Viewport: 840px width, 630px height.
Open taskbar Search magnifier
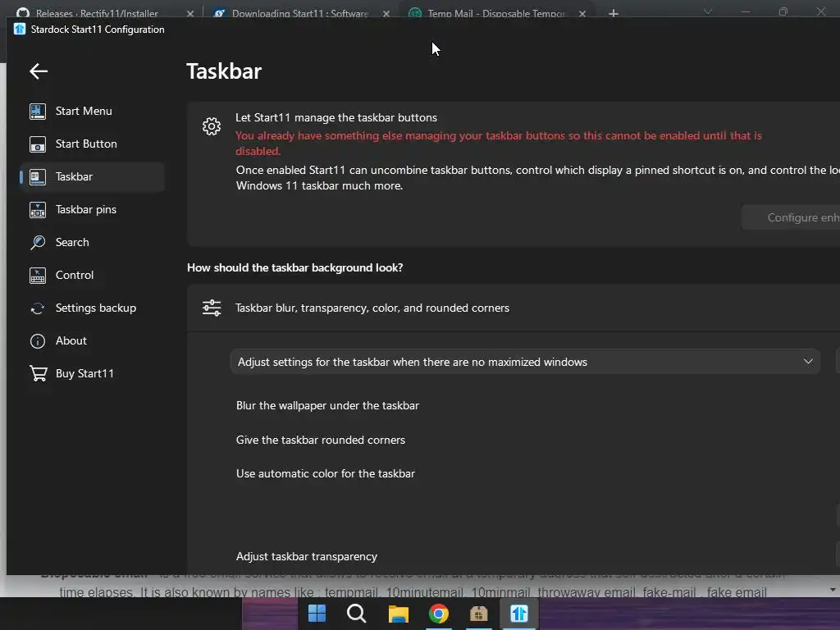tap(356, 614)
